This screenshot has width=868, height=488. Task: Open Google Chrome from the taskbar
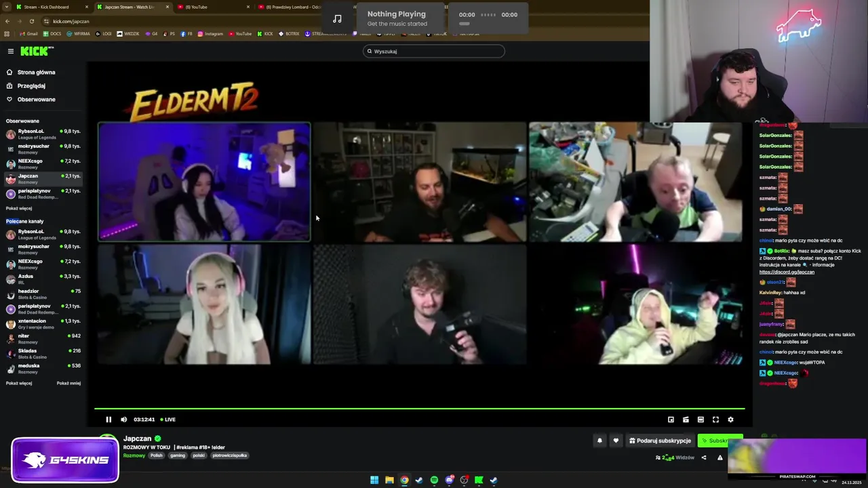point(404,480)
